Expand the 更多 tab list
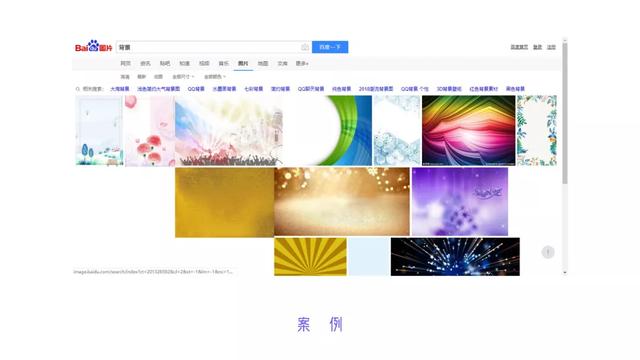 tap(302, 64)
